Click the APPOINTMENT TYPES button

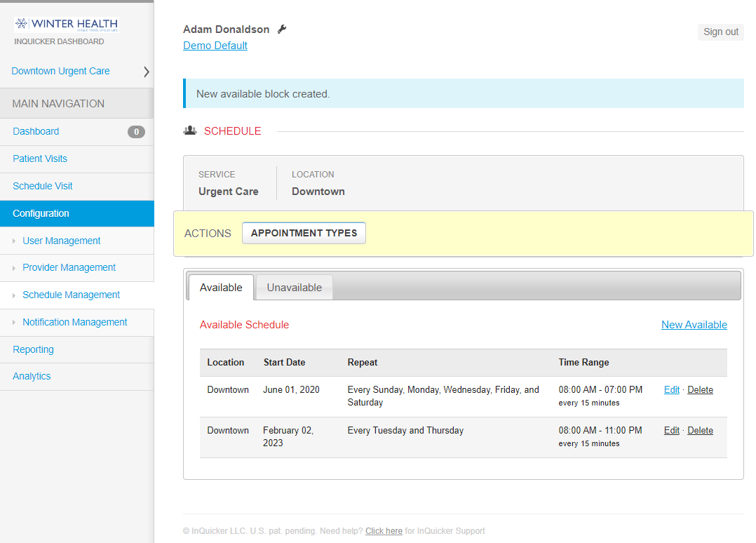click(x=304, y=233)
